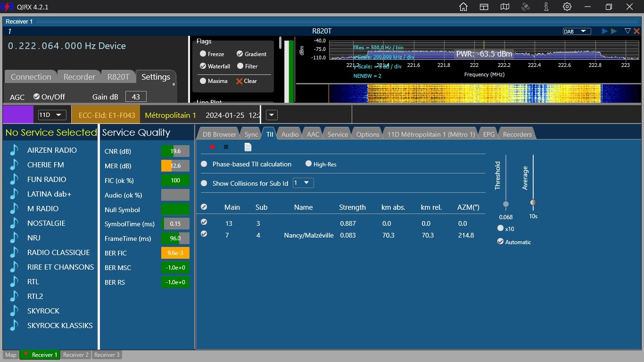Click the music note icon beside CHERIE FM
The image size is (644, 362).
pyautogui.click(x=14, y=165)
